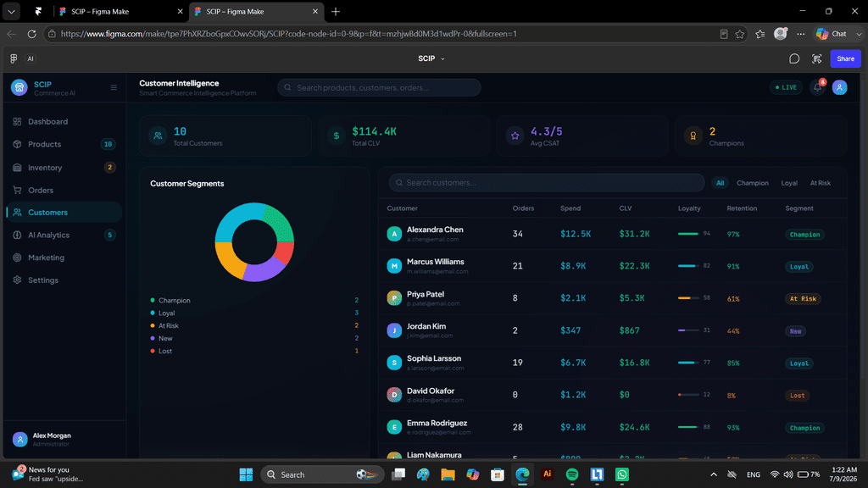Click Priya Patel's At Risk badge

tap(803, 299)
